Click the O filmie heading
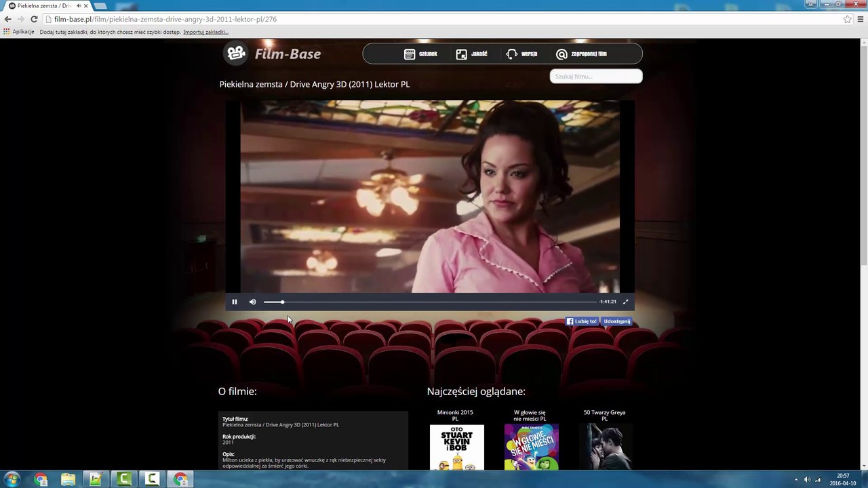The image size is (868, 488). point(237,391)
